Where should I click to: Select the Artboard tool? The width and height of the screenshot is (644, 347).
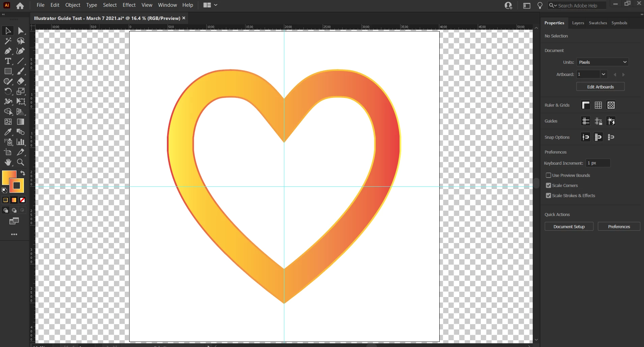(8, 152)
